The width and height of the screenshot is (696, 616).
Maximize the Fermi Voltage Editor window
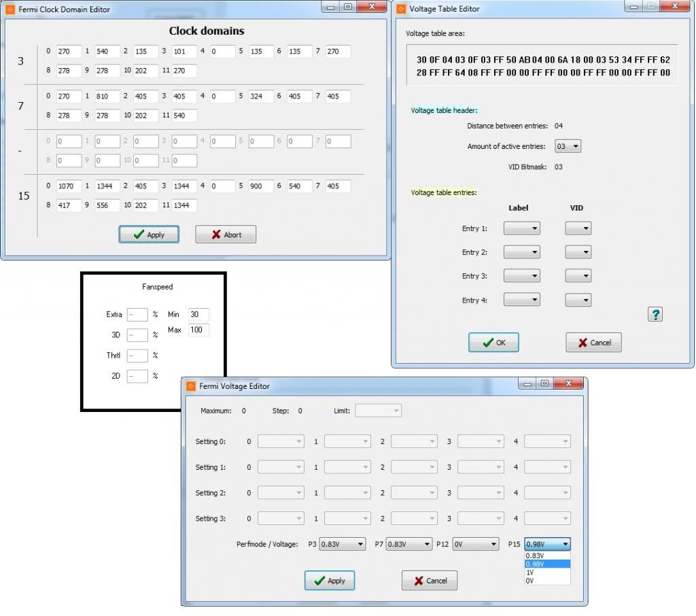point(545,383)
